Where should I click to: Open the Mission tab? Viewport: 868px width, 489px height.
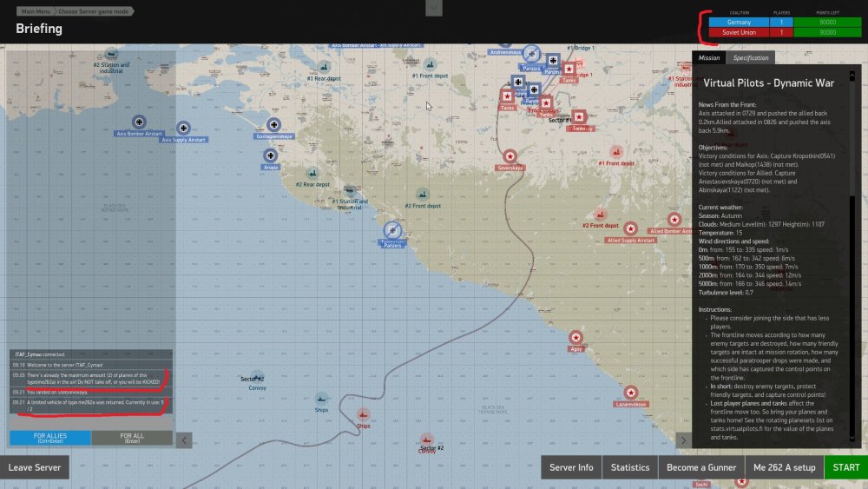coord(708,57)
